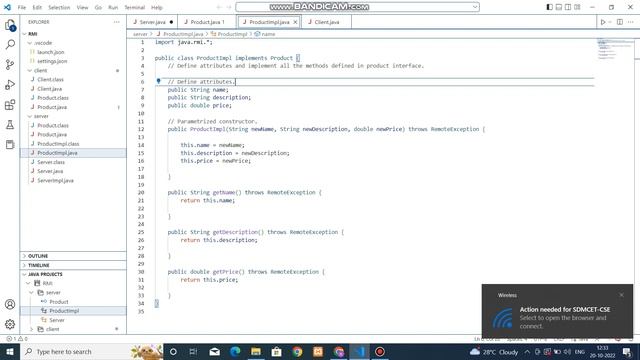Open File Explorer from the taskbar

pos(256,351)
